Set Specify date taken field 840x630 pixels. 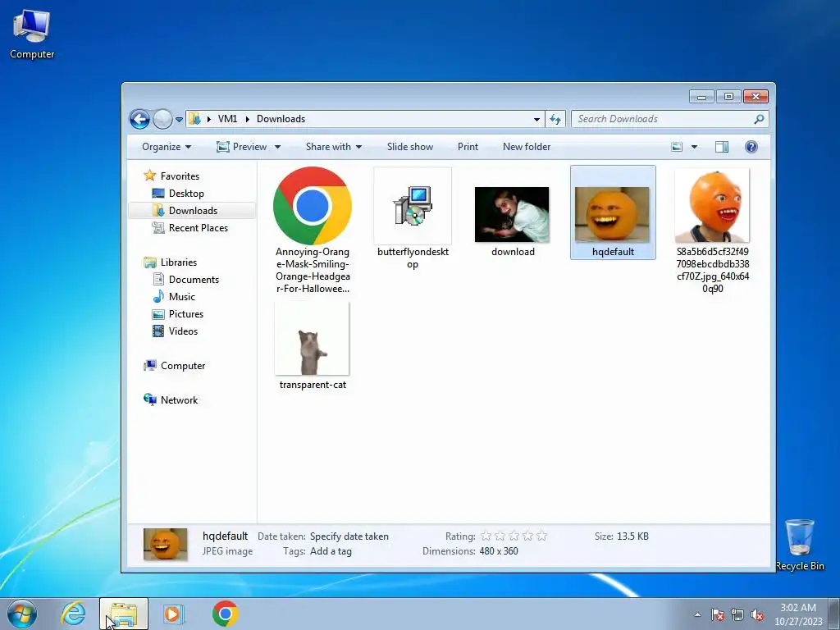349,536
